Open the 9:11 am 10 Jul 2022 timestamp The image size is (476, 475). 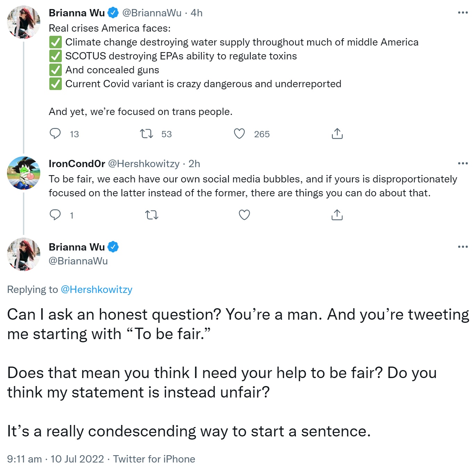[56, 459]
